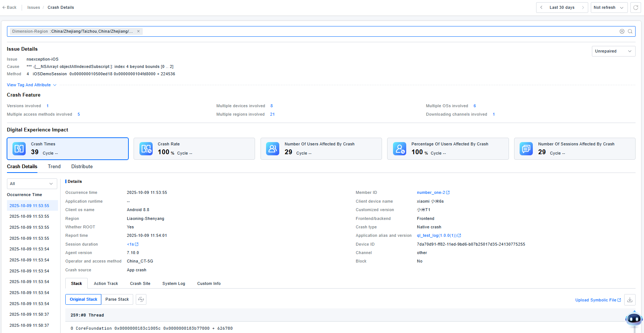Remove the Dimension-Region filter tag
This screenshot has height=333, width=644.
click(x=138, y=32)
